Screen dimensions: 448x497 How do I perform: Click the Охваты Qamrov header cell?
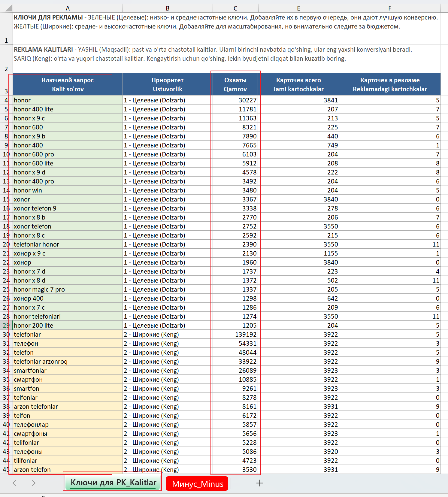tap(235, 84)
